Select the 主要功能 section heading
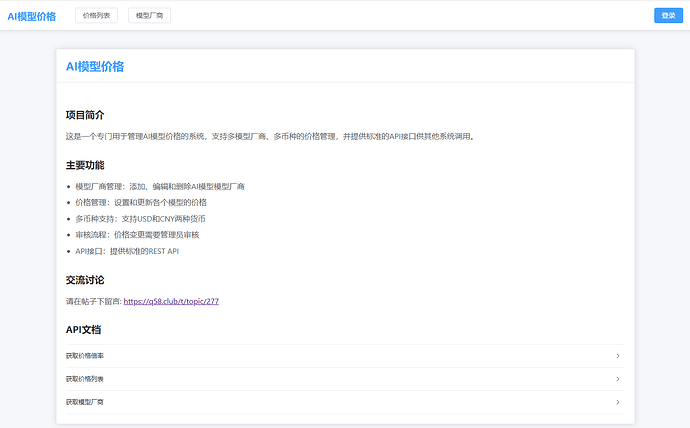 (85, 165)
